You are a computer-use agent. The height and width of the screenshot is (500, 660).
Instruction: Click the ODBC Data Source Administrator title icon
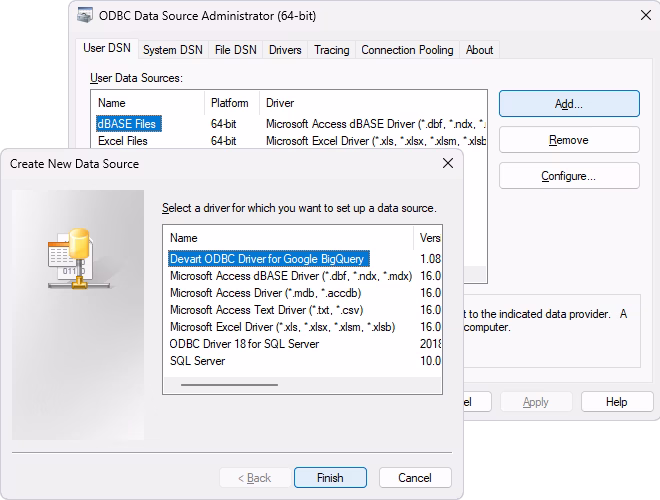coord(85,16)
